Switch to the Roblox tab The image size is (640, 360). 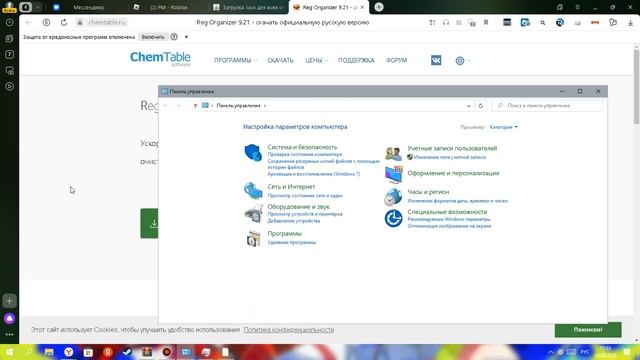pos(169,7)
